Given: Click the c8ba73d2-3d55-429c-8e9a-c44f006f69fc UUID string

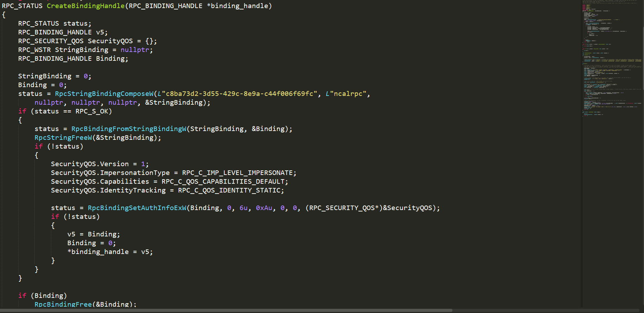Looking at the screenshot, I should pos(239,94).
